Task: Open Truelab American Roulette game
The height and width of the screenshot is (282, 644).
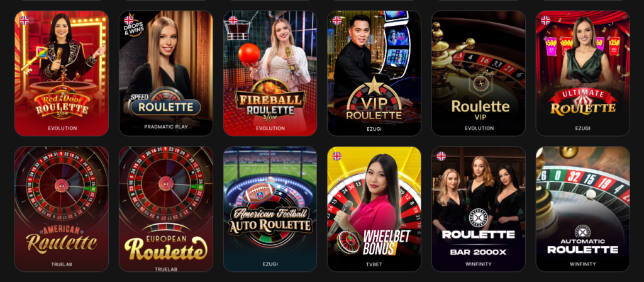Action: pos(62,209)
